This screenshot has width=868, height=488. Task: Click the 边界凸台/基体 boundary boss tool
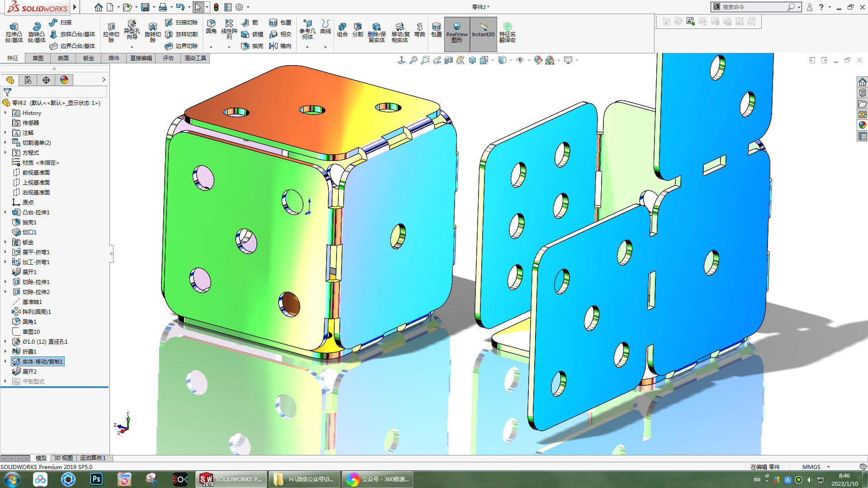coord(73,46)
